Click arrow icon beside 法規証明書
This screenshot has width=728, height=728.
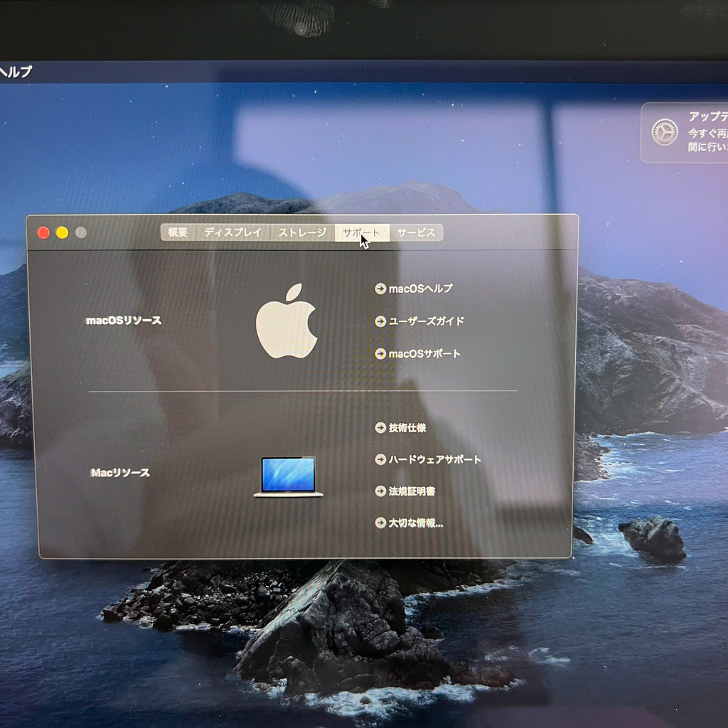380,491
